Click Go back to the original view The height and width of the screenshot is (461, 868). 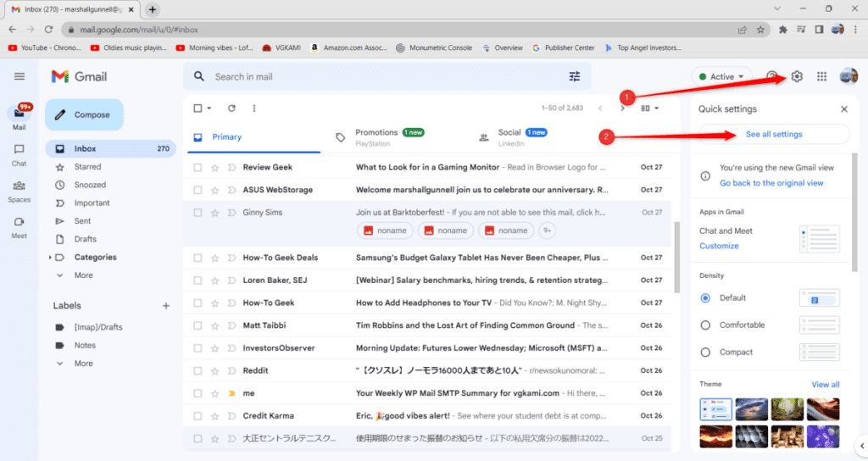pyautogui.click(x=771, y=183)
